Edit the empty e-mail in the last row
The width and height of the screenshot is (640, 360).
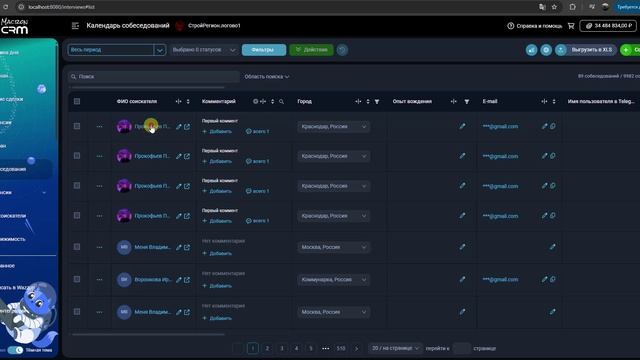click(552, 312)
